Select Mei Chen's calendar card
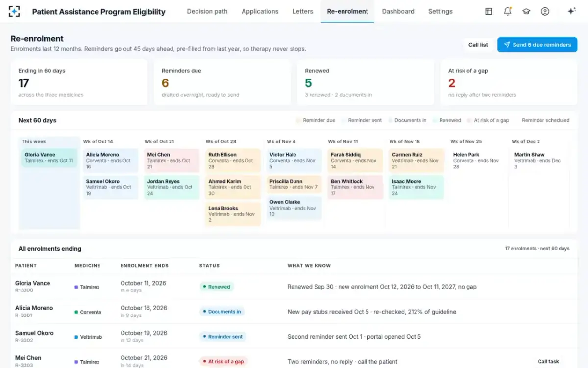588x368 pixels. pyautogui.click(x=171, y=160)
